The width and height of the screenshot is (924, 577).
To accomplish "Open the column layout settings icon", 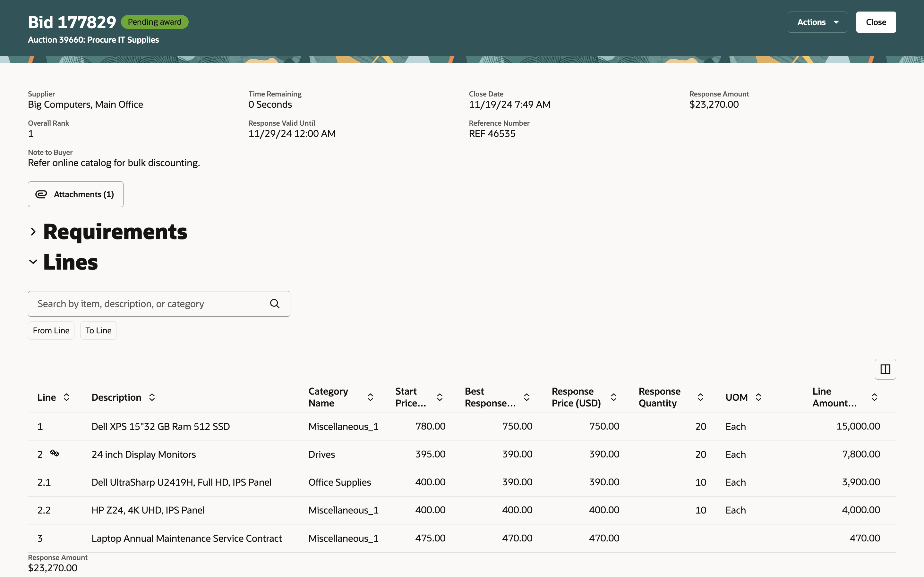I will click(885, 369).
